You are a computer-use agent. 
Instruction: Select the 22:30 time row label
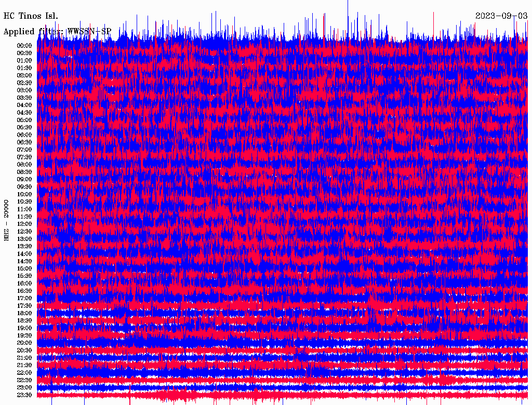pyautogui.click(x=24, y=380)
